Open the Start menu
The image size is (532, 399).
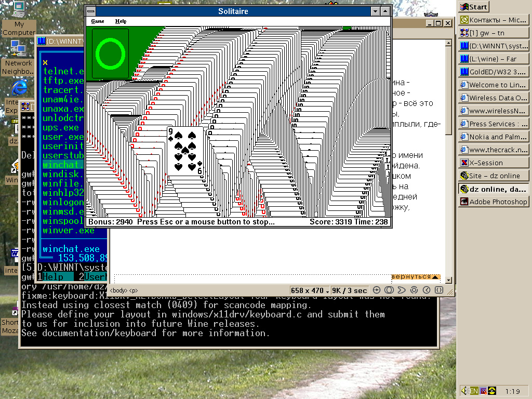pyautogui.click(x=474, y=7)
